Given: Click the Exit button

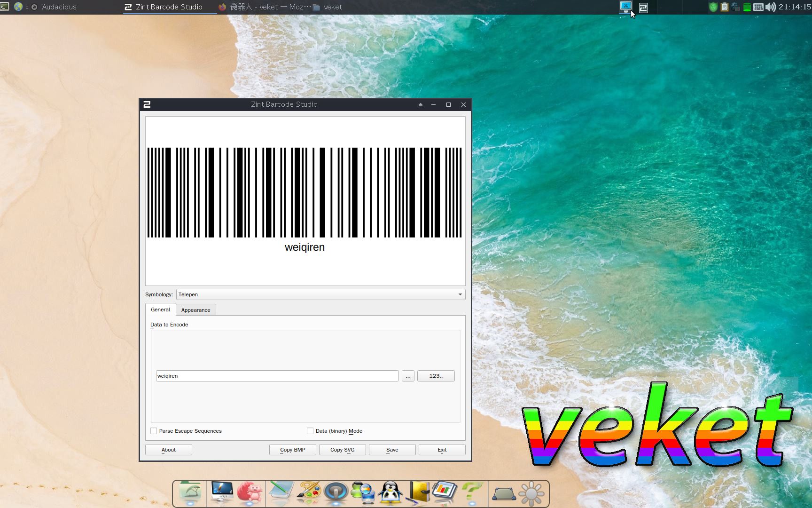Looking at the screenshot, I should tap(442, 450).
